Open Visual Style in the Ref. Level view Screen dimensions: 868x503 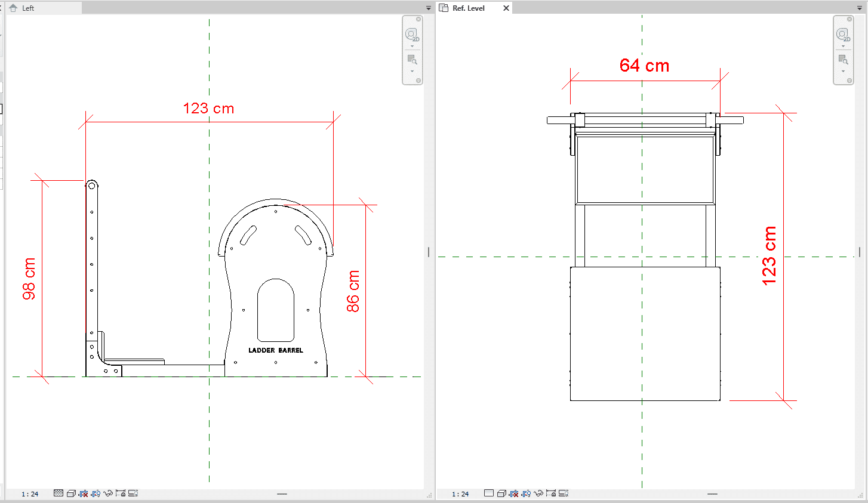(501, 493)
